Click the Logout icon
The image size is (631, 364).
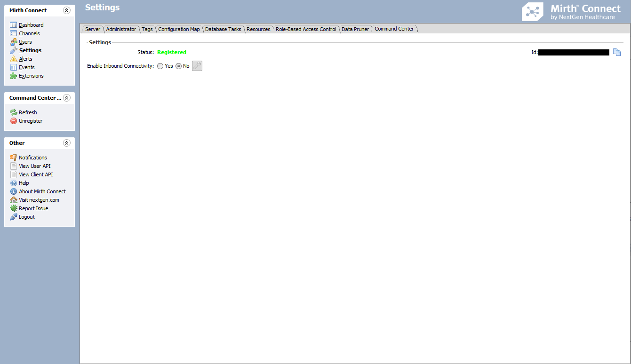point(14,217)
